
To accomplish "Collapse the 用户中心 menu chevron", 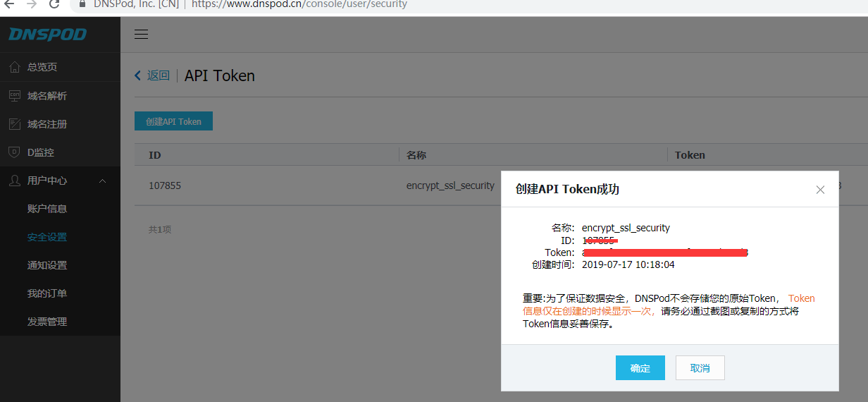I will tap(102, 181).
